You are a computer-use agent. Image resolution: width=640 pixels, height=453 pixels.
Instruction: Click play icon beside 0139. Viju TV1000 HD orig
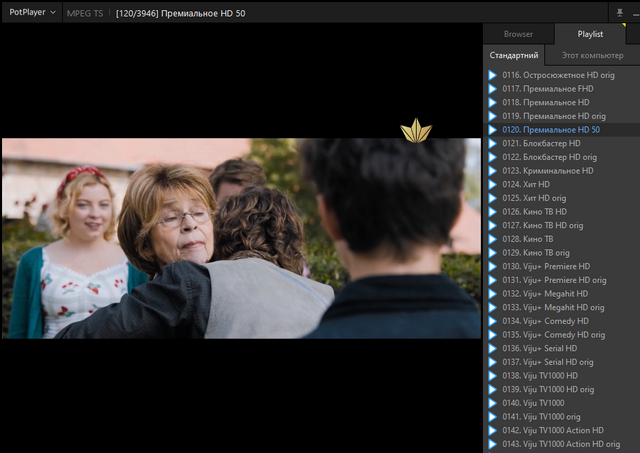tap(493, 390)
